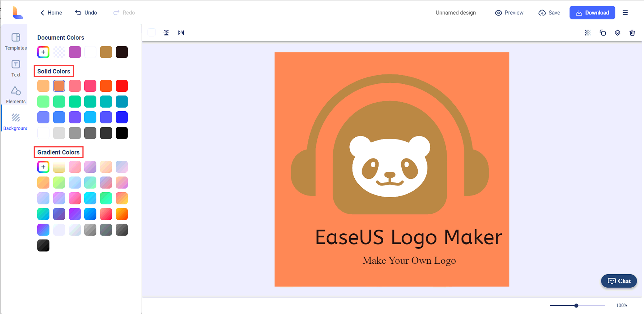644x314 pixels.
Task: Pick the white document color
Action: (x=90, y=52)
